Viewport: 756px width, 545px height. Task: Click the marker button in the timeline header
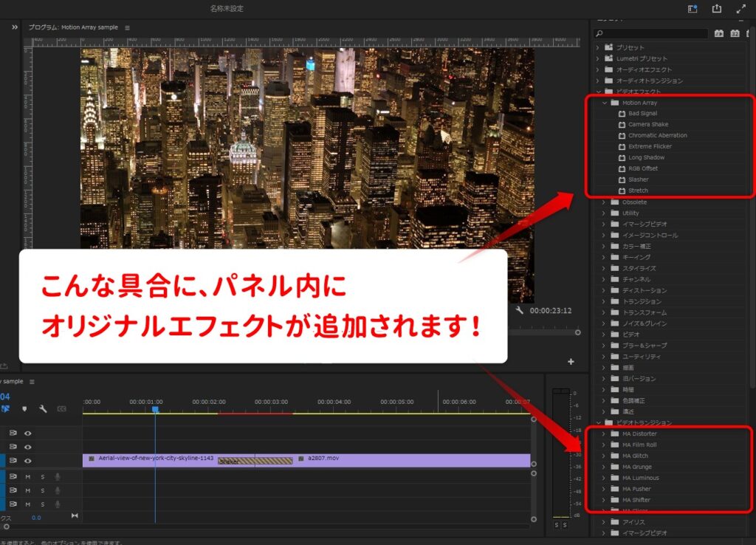point(23,408)
